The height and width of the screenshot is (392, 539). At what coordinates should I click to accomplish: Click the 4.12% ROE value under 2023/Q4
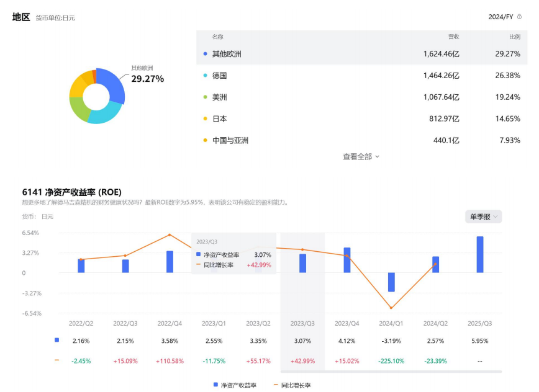tap(347, 341)
